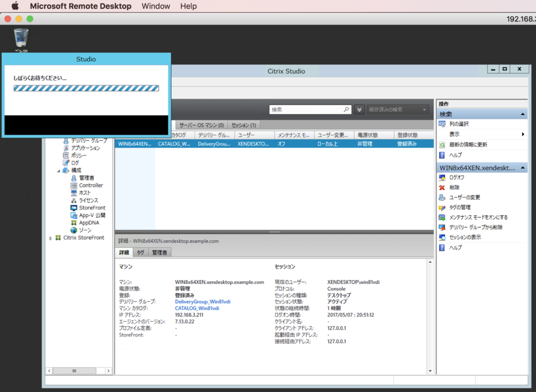Sort by ユーザー column header
536x392 pixels.
[254, 135]
